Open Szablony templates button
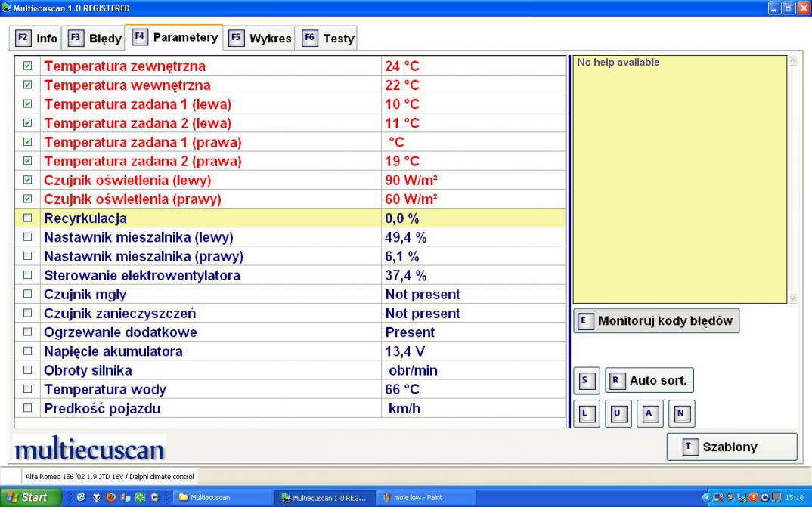The height and width of the screenshot is (507, 812). coord(731,447)
